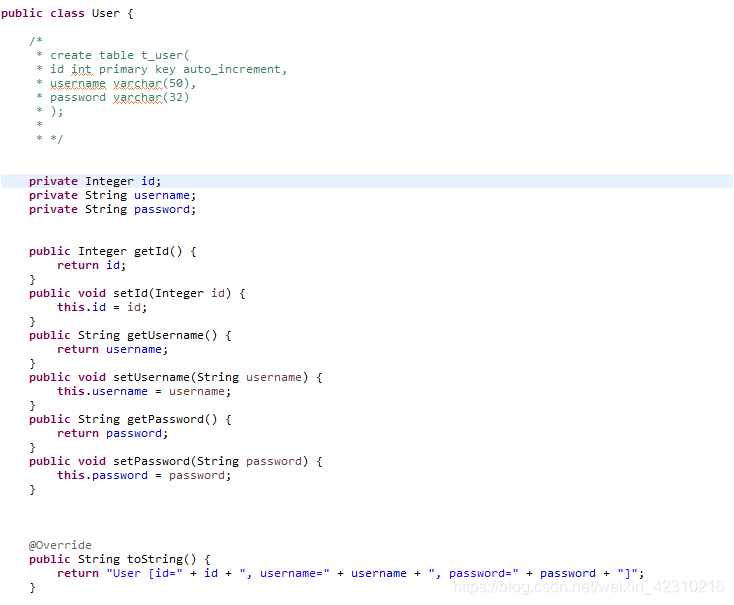
Task: Click the 'public class User {' line
Action: tap(67, 13)
